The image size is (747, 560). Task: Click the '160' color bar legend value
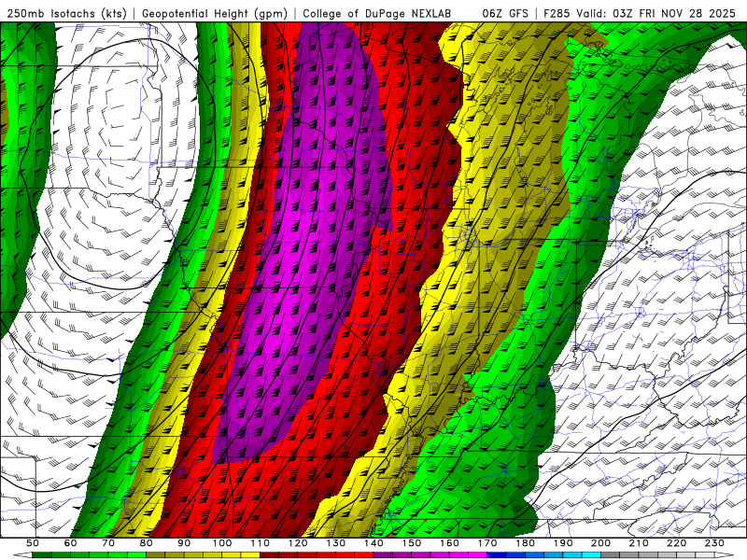(449, 543)
